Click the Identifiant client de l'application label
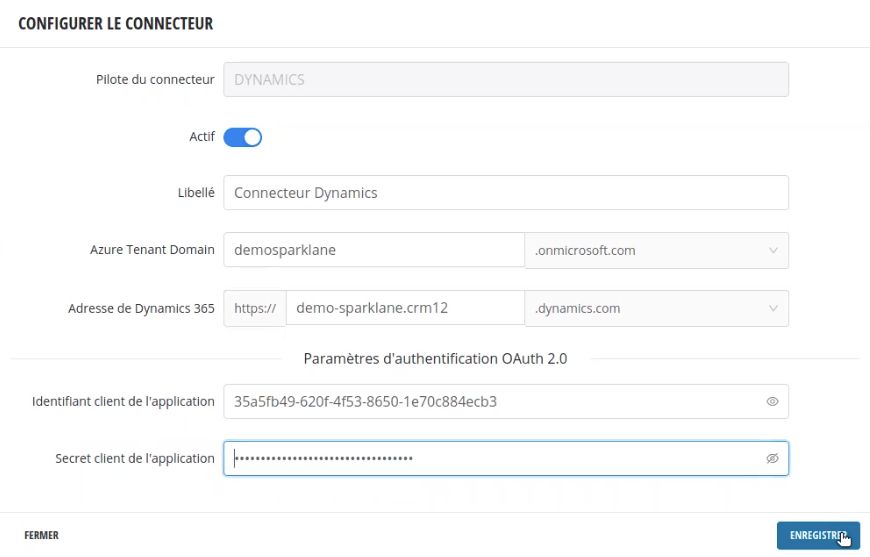Image resolution: width=870 pixels, height=557 pixels. 123,402
